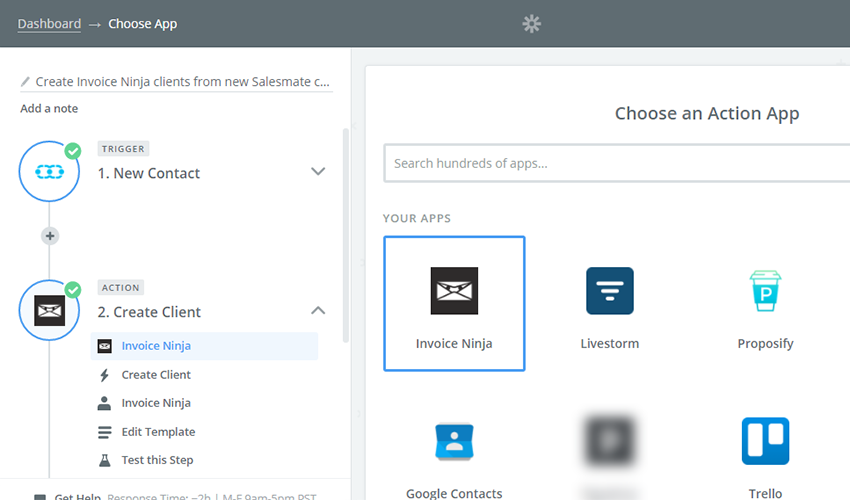Choose the Invoice Ninja app tile
Image resolution: width=850 pixels, height=500 pixels.
454,304
